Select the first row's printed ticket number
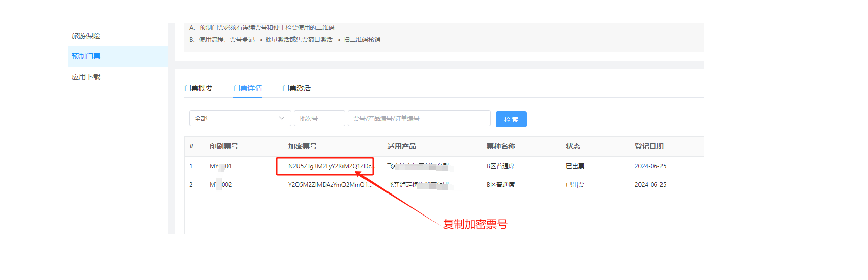This screenshot has width=868, height=280. (220, 166)
